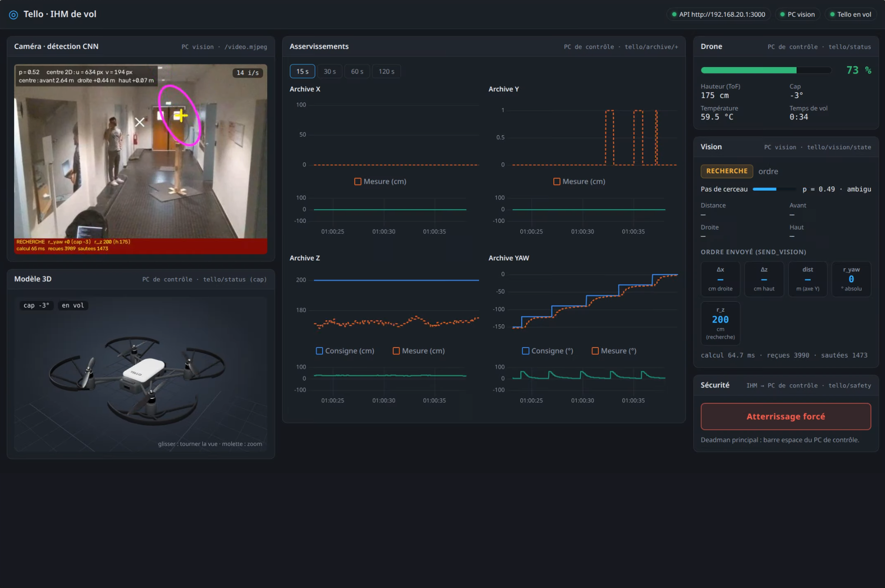Click the Température 59.5 °C value
This screenshot has width=885, height=588.
coord(717,117)
